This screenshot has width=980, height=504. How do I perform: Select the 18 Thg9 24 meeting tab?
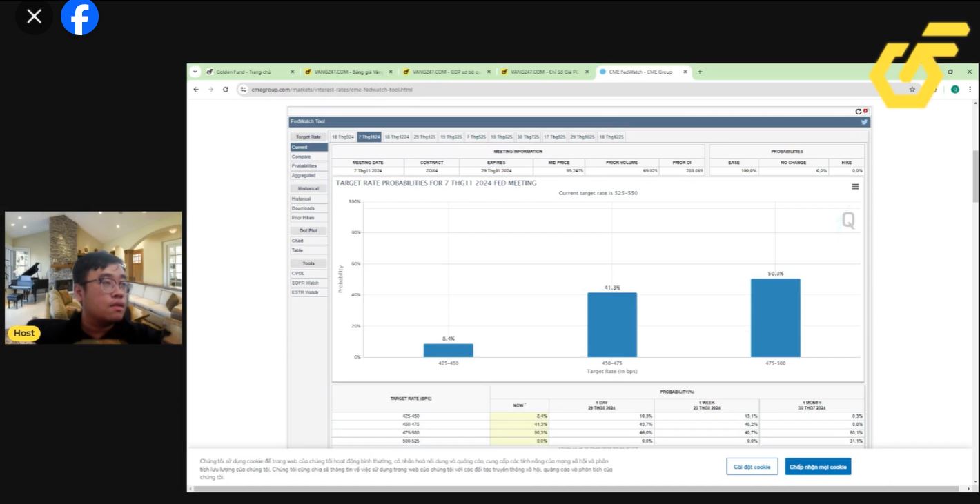[343, 137]
